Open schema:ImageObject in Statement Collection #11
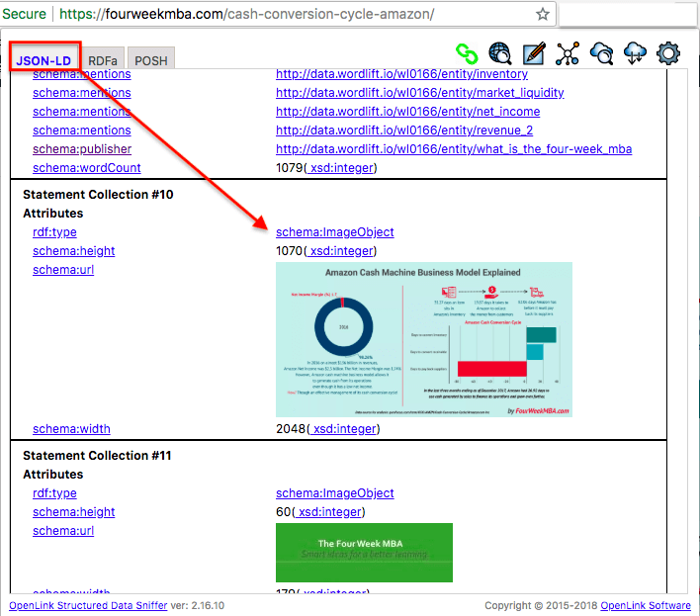Screen dimensions: 700x616 pos(335,492)
